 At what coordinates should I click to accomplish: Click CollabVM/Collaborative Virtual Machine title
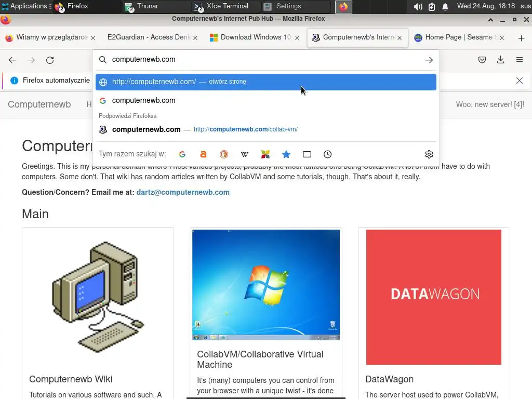[260, 360]
